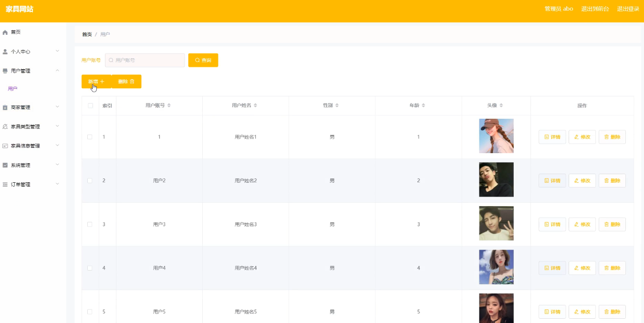Expand the 订单管理 submenu arrow
This screenshot has width=644, height=323.
pos(57,184)
